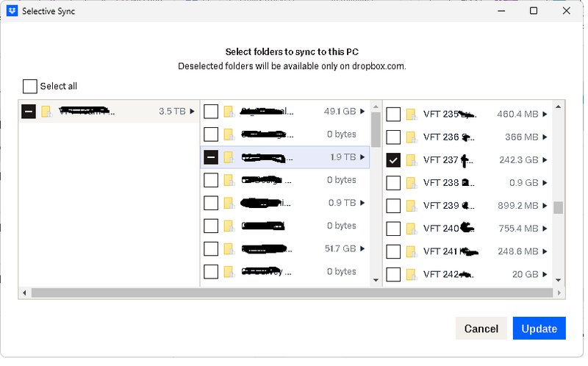Click folder icon of the 3.5 TB row
Image resolution: width=588 pixels, height=366 pixels.
(46, 112)
